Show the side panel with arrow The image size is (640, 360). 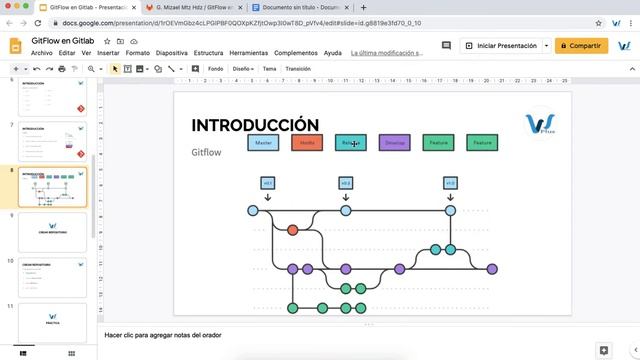pyautogui.click(x=636, y=350)
